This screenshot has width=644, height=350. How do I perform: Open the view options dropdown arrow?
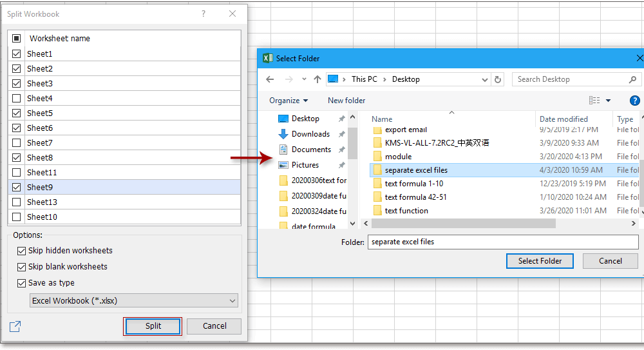coord(609,101)
